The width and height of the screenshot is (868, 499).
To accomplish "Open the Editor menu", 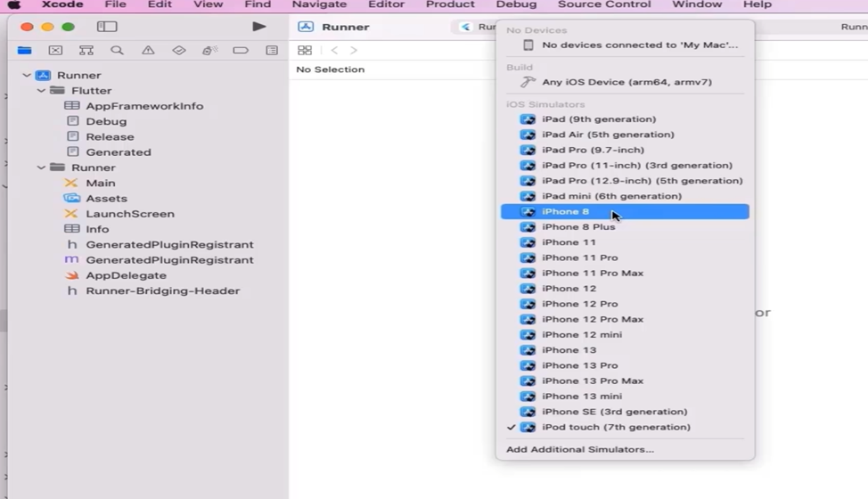I will [x=387, y=4].
